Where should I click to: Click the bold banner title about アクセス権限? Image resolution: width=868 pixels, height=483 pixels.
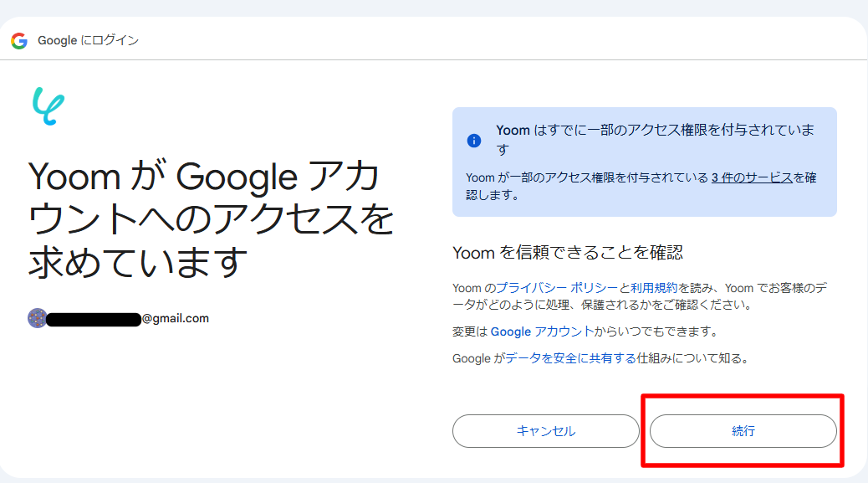click(x=656, y=140)
